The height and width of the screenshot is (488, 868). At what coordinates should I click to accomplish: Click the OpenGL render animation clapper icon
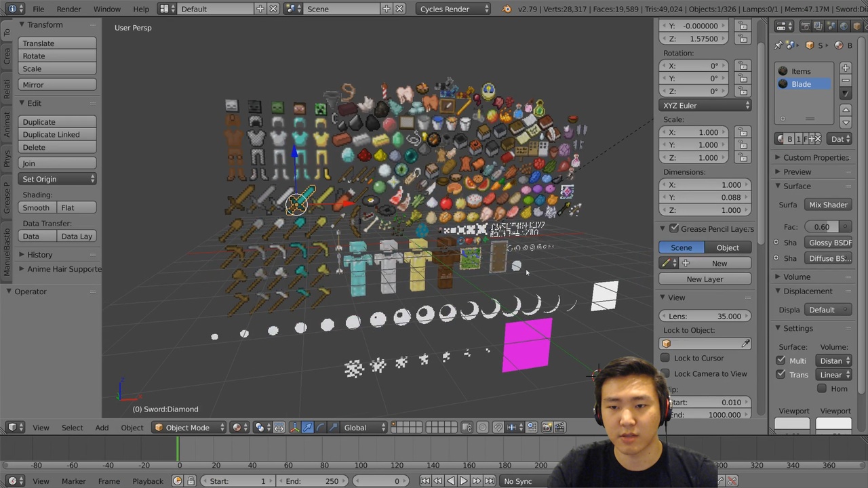560,427
